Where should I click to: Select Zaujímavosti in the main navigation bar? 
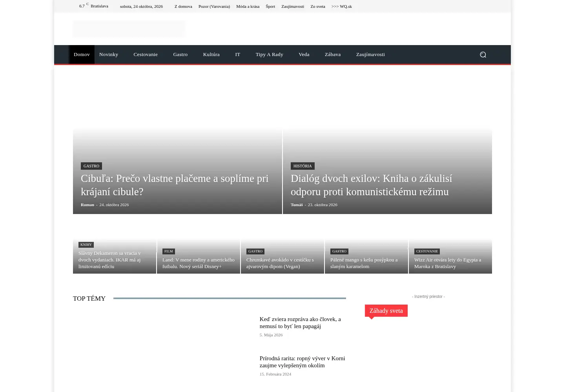[x=370, y=54]
